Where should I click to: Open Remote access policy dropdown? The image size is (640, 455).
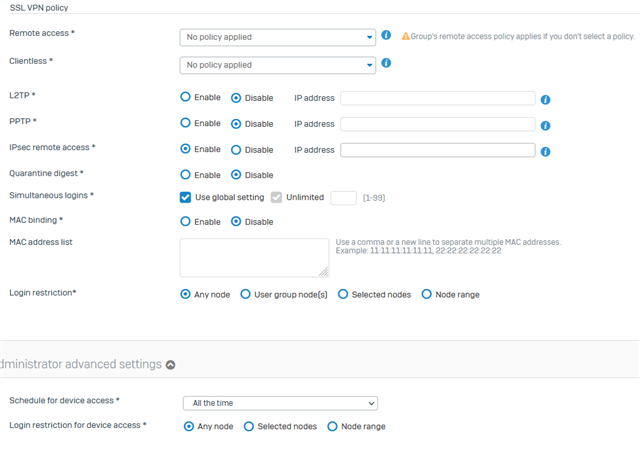[278, 37]
